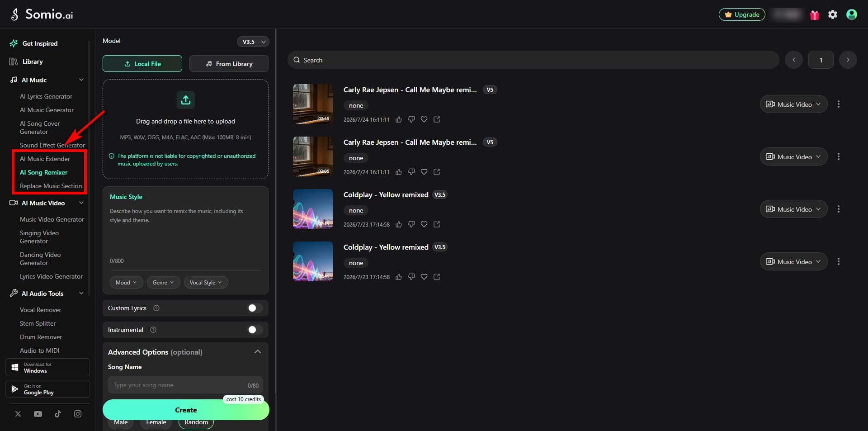Enable the Instrumental switch
Screen dimensions: 868x431
[x=255, y=330]
